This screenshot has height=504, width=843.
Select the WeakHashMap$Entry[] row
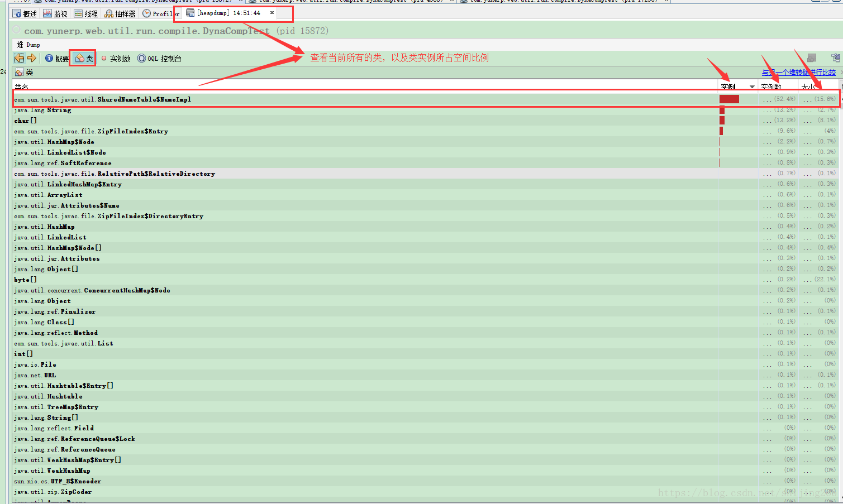(x=426, y=460)
